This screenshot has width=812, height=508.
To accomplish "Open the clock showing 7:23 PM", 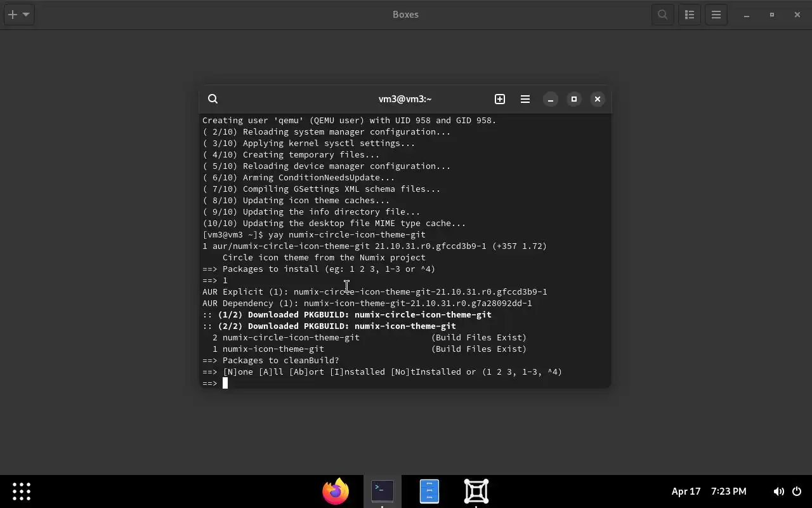I will (x=728, y=491).
